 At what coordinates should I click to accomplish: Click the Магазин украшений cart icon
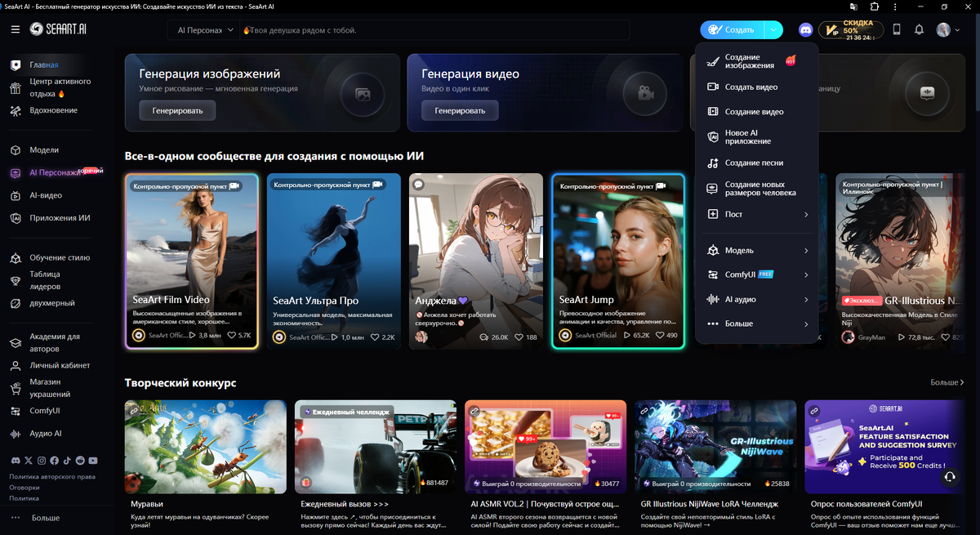[15, 388]
